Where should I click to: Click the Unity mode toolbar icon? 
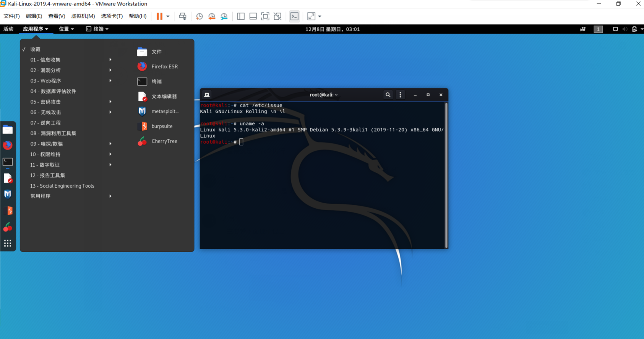[277, 16]
